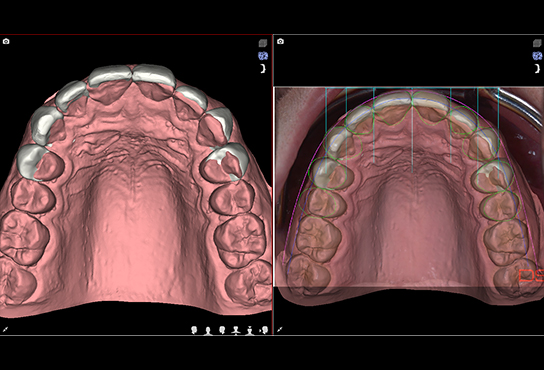Select the gray cube render icon in left view
Screen dimensions: 544x370
pyautogui.click(x=263, y=43)
